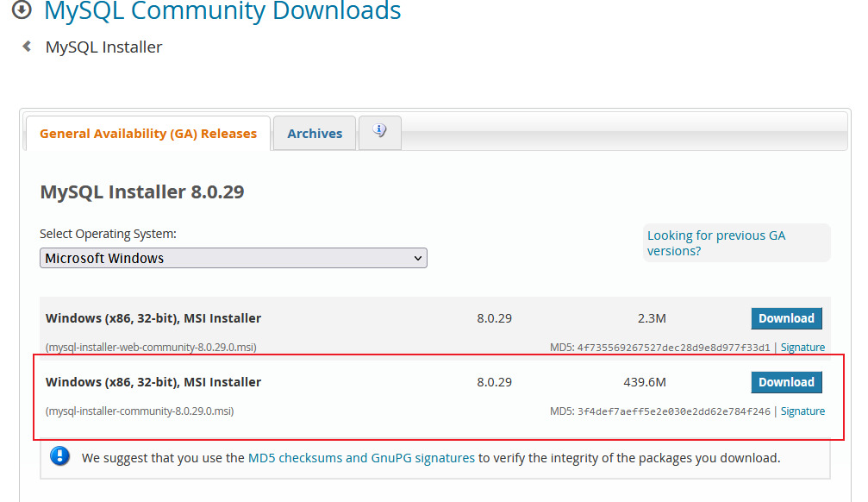Download the 439.6M community MSI installer
Viewport: 868px width, 502px height.
(x=786, y=382)
